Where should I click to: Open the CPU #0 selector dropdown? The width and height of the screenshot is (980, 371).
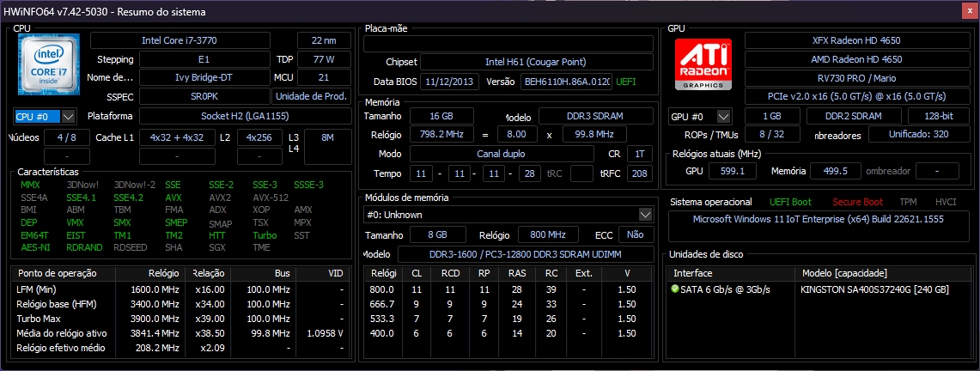click(x=69, y=116)
